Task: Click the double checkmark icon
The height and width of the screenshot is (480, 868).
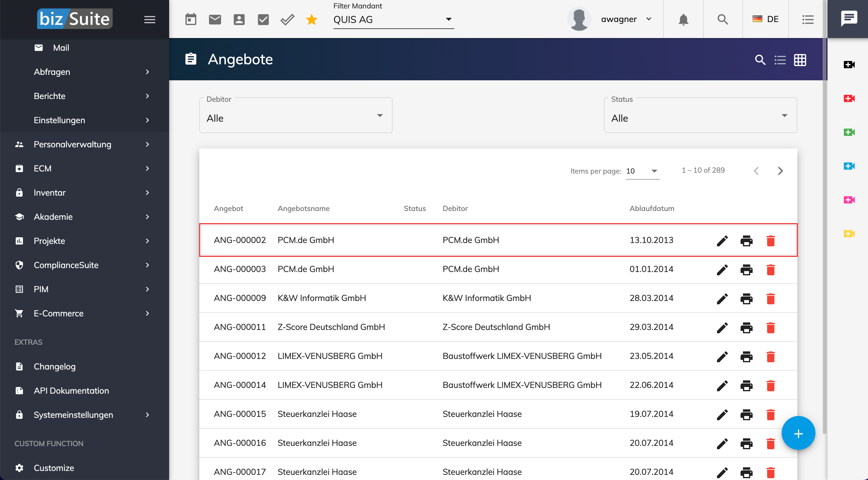Action: pyautogui.click(x=288, y=19)
